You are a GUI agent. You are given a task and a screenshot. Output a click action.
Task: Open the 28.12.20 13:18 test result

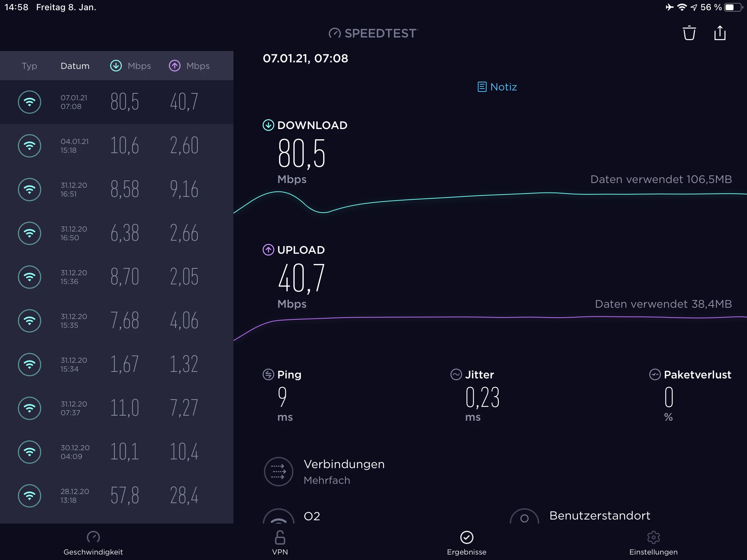(117, 496)
